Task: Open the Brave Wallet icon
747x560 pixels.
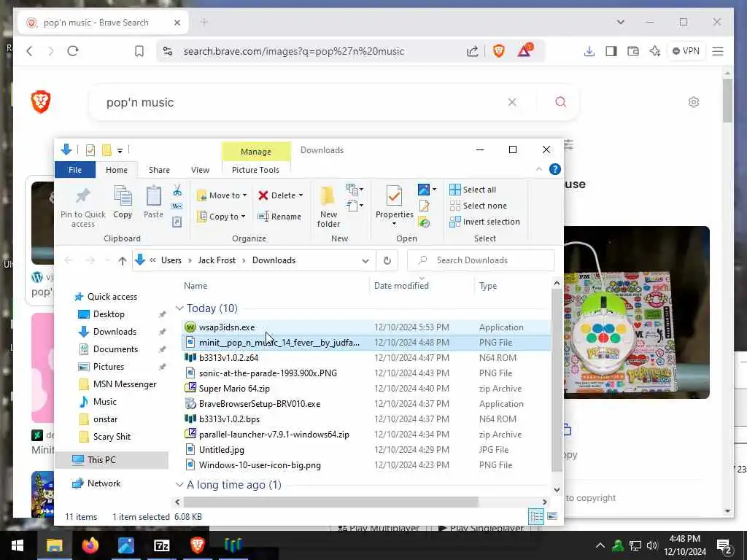Action: 633,51
